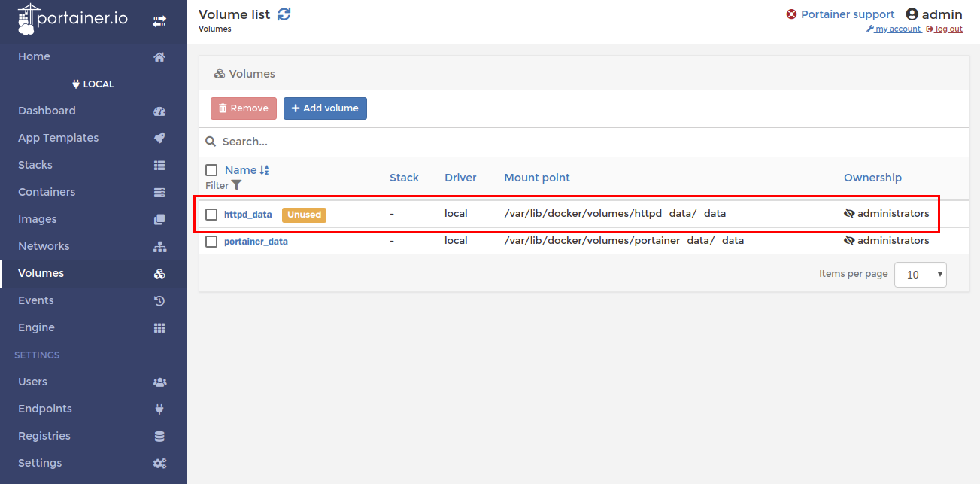Image resolution: width=980 pixels, height=484 pixels.
Task: Click the Home house icon in sidebar
Action: pos(159,56)
